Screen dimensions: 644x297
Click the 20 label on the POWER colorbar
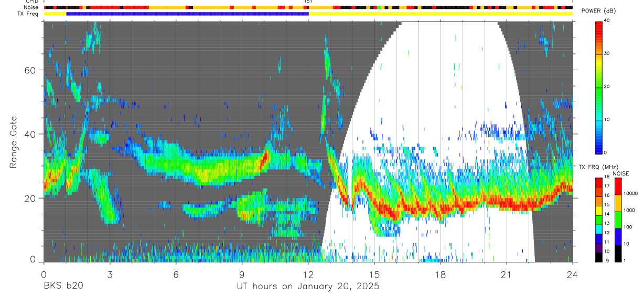click(x=607, y=87)
